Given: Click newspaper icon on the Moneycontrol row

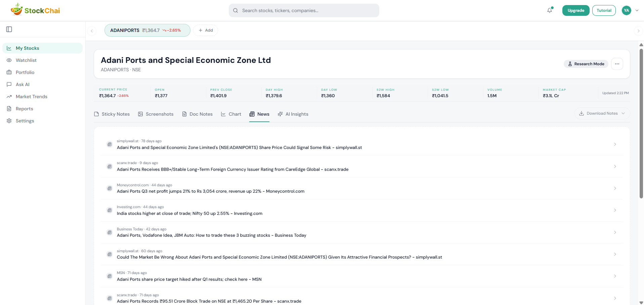Looking at the screenshot, I should pos(110,188).
